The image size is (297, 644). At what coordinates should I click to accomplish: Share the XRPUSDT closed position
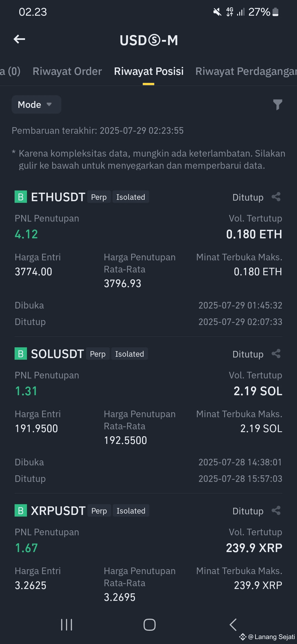pos(276,511)
